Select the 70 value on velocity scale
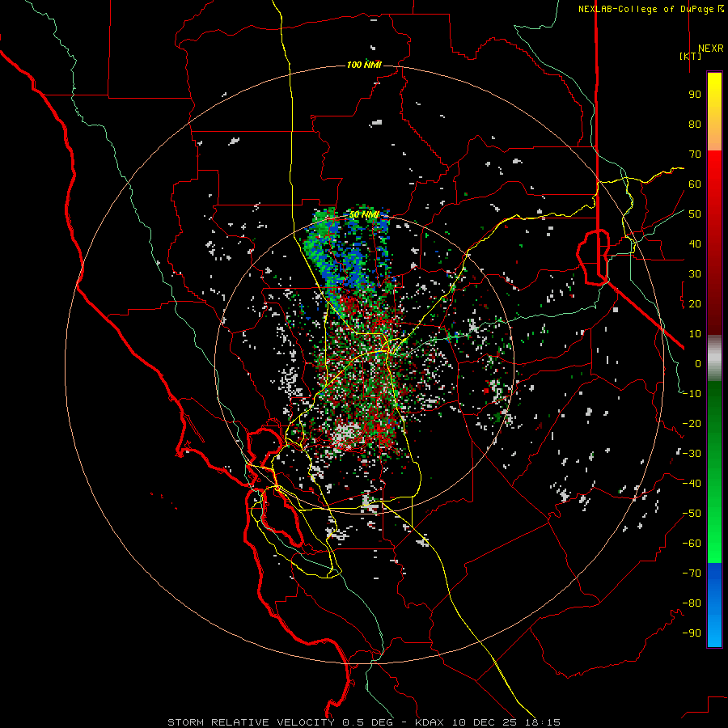 (695, 154)
